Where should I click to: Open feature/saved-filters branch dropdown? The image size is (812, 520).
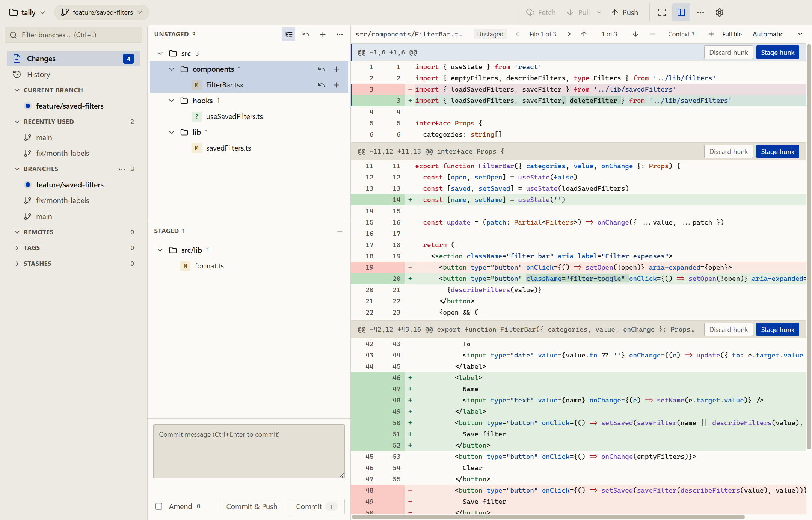click(x=102, y=12)
